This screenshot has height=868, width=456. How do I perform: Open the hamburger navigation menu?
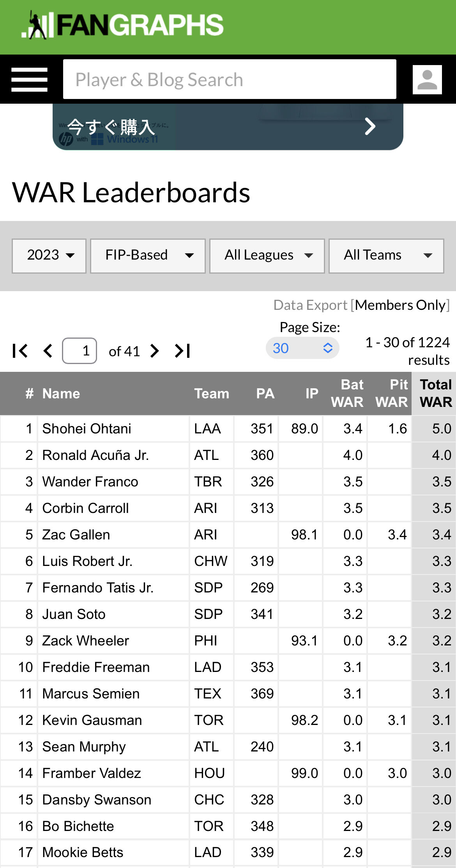[30, 80]
